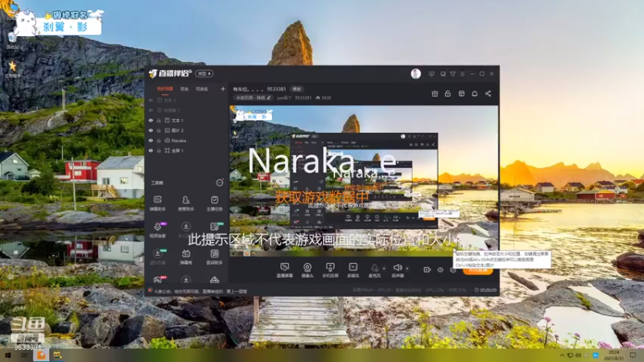Screen dimensions: 644x362
Task: Open the hamburger menu in title bar
Action: click(462, 74)
